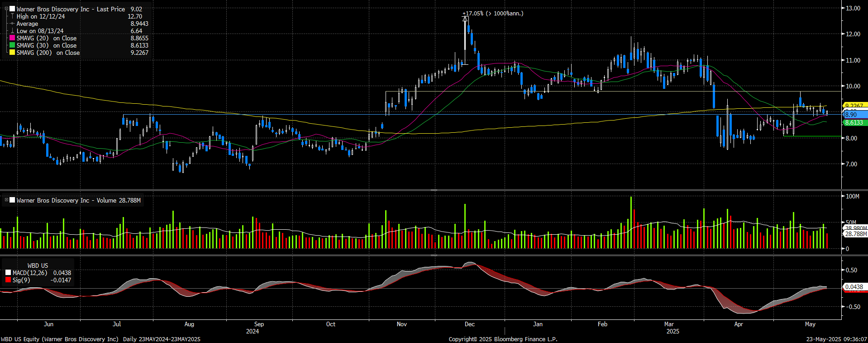Click the 'Sig(9)' legend label

pyautogui.click(x=21, y=280)
